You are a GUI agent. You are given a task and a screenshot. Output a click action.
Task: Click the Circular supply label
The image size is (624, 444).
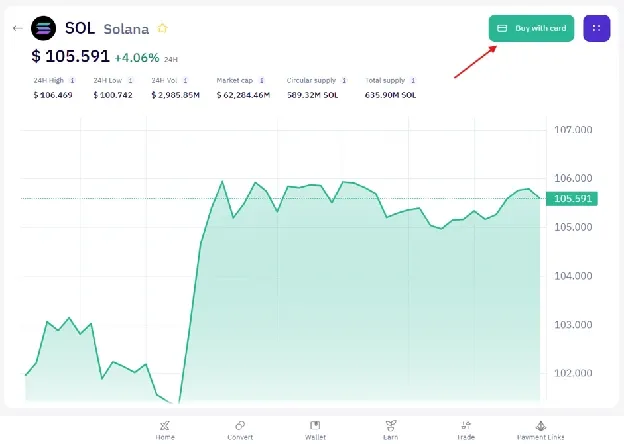point(311,80)
